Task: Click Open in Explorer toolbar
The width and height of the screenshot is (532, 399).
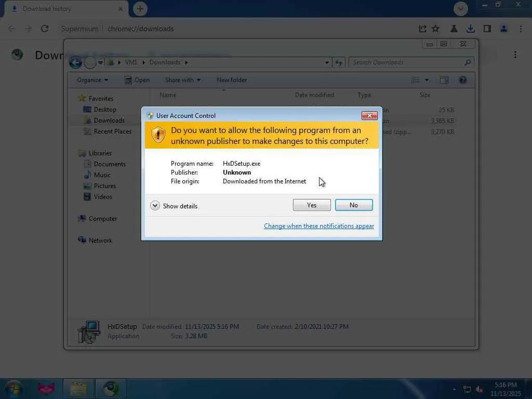Action: click(137, 80)
